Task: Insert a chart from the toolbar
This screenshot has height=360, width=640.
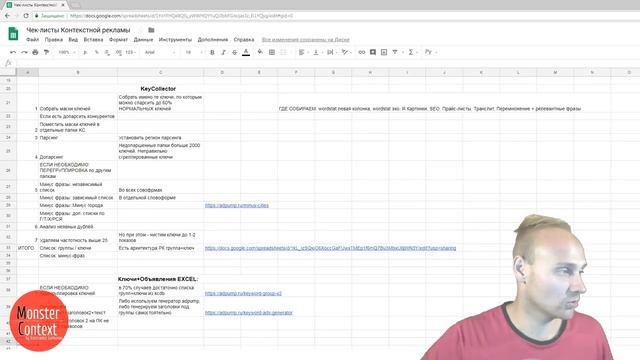Action: [x=384, y=52]
